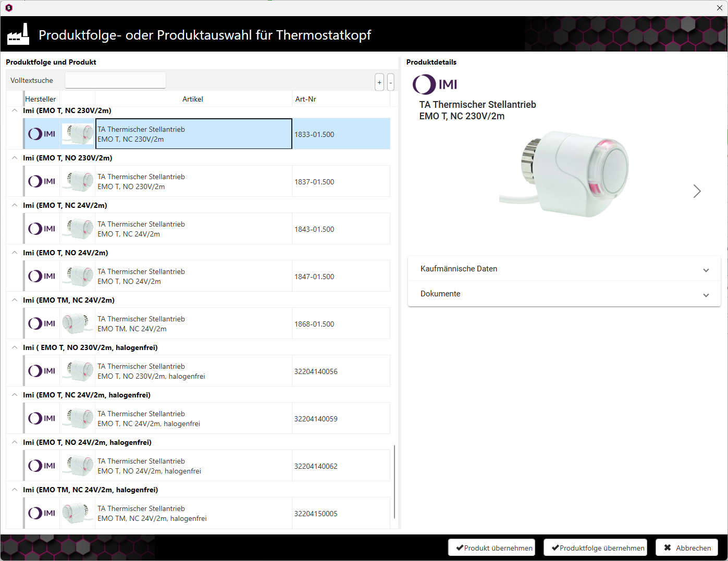Sort by the Art-Nr column header
This screenshot has width=728, height=561.
pyautogui.click(x=341, y=99)
